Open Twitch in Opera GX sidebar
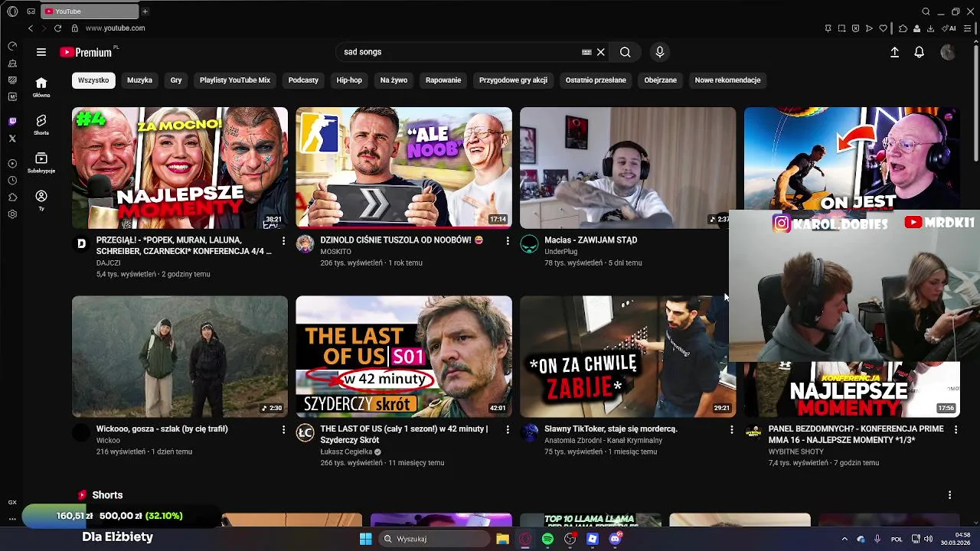Image resolution: width=980 pixels, height=551 pixels. coord(12,122)
